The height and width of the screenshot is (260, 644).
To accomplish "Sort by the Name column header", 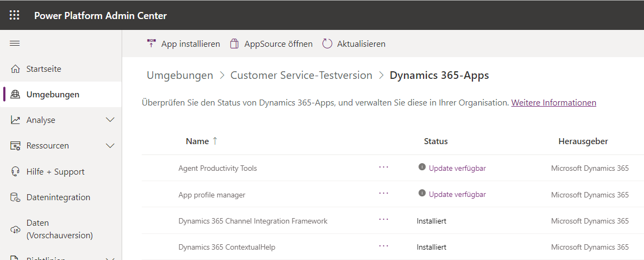I will point(197,141).
